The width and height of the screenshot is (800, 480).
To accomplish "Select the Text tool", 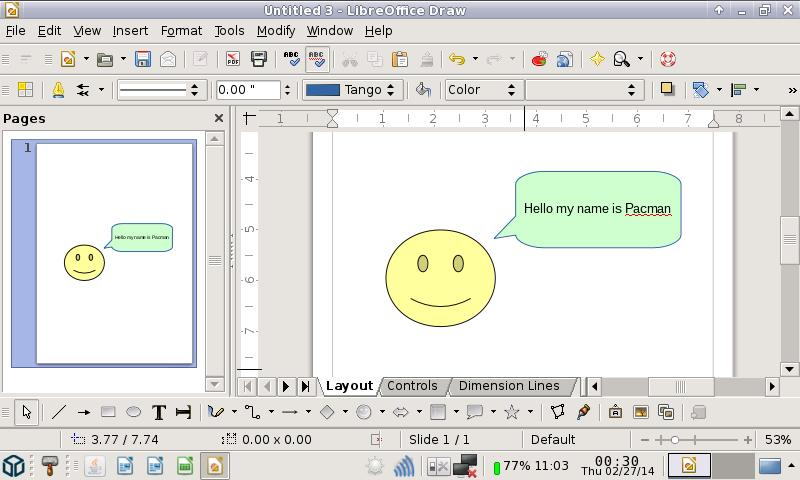I will (159, 412).
